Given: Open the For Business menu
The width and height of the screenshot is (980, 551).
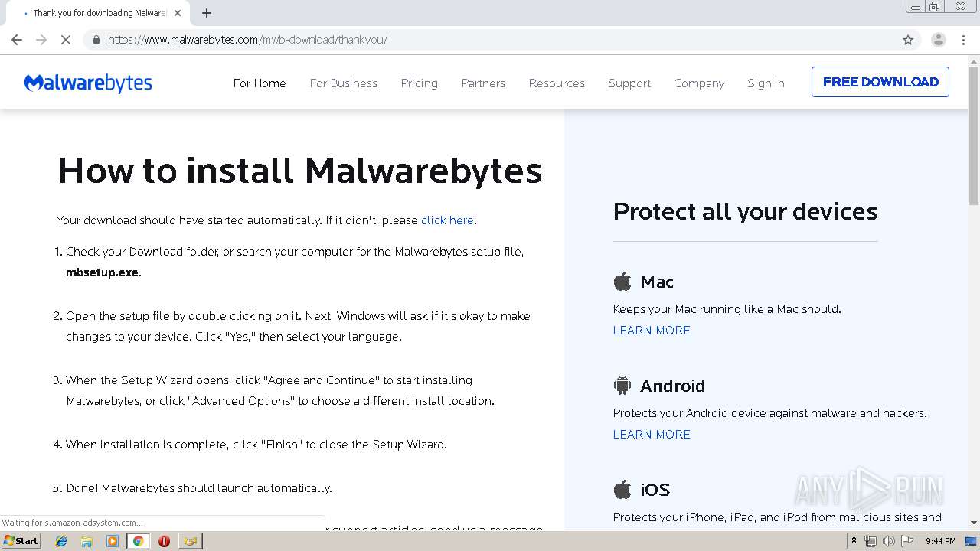Looking at the screenshot, I should [344, 83].
